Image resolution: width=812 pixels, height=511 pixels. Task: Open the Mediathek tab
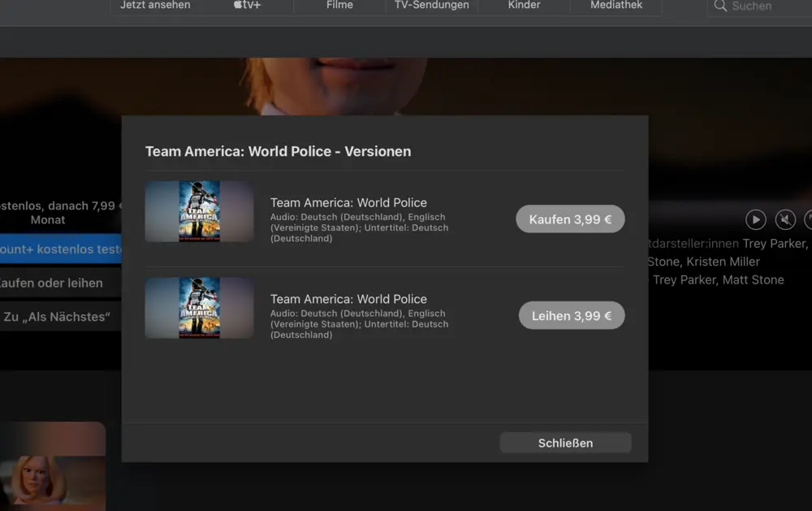click(x=615, y=6)
